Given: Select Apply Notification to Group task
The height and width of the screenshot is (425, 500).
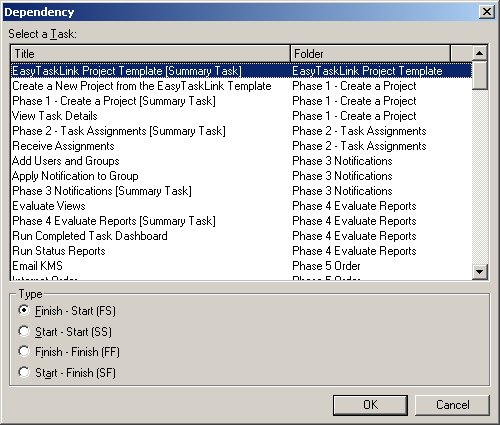Looking at the screenshot, I should coord(242,176).
